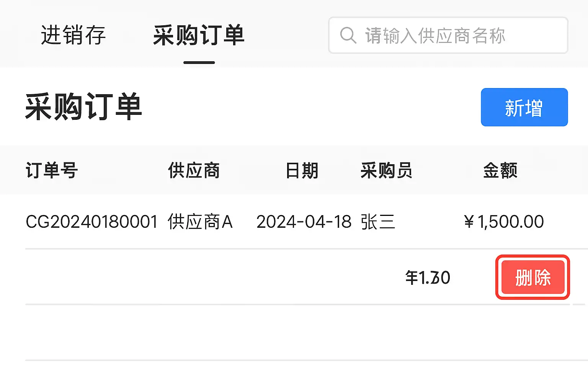Open order number CG20240180001

click(91, 222)
